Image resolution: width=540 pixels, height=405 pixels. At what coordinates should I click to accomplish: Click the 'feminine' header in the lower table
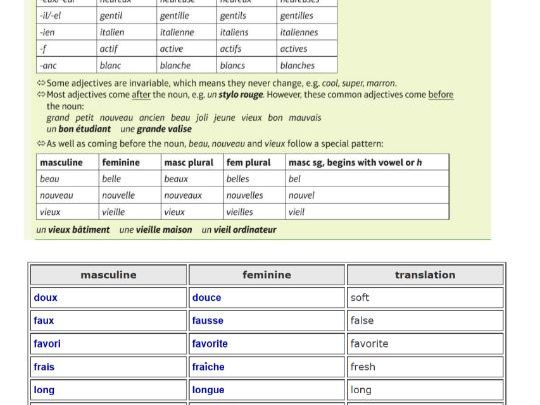click(267, 275)
